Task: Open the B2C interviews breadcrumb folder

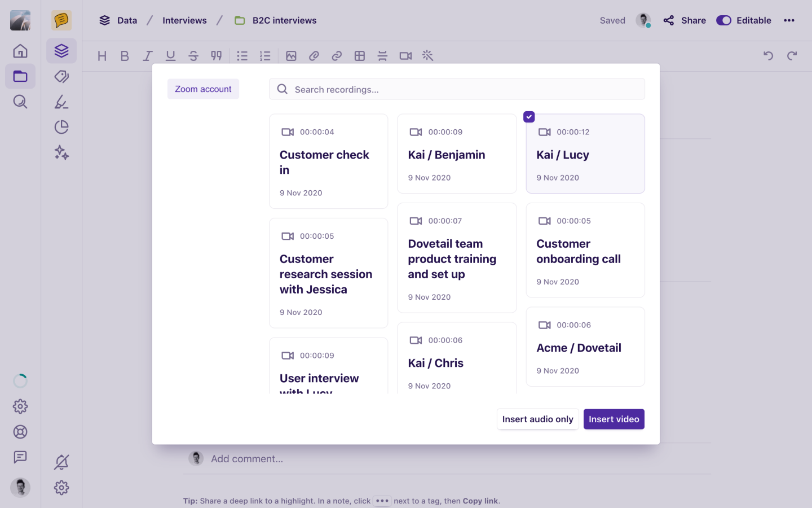Action: click(276, 20)
